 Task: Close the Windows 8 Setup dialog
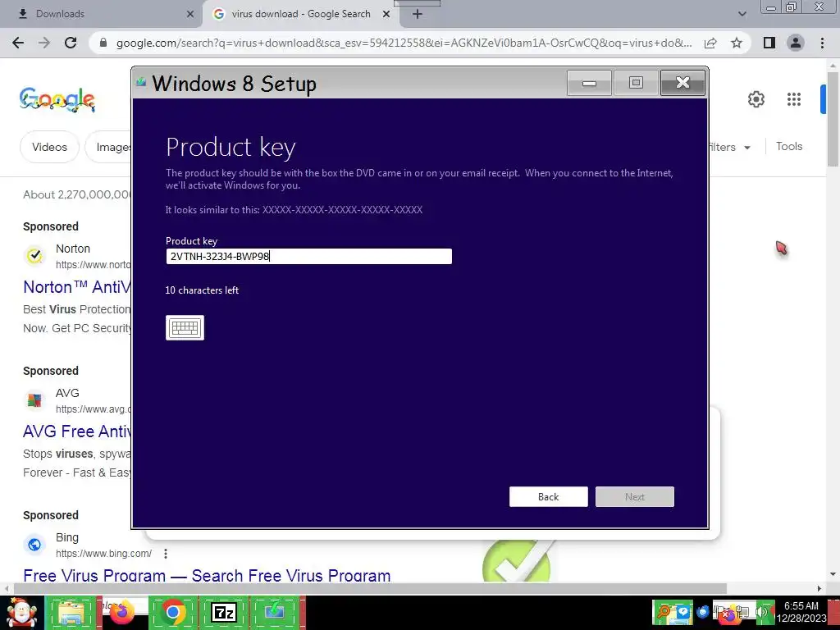coord(682,83)
